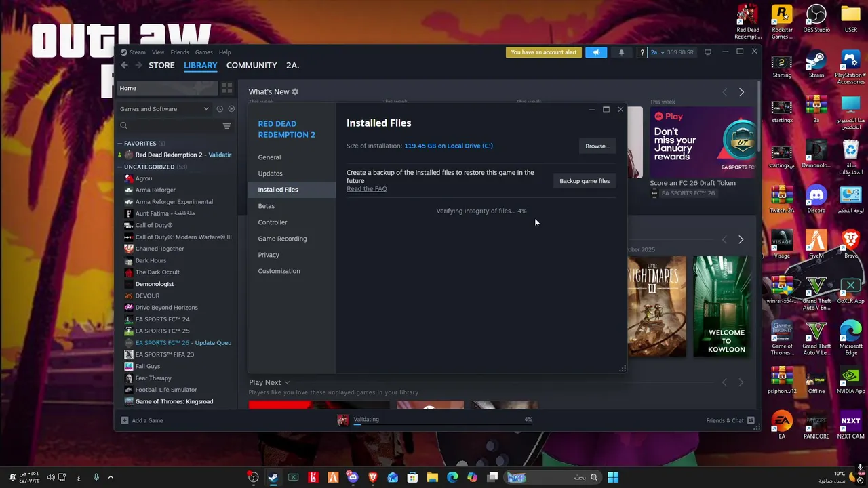The width and height of the screenshot is (868, 488).
Task: Show next What's New items arrow
Action: point(741,91)
